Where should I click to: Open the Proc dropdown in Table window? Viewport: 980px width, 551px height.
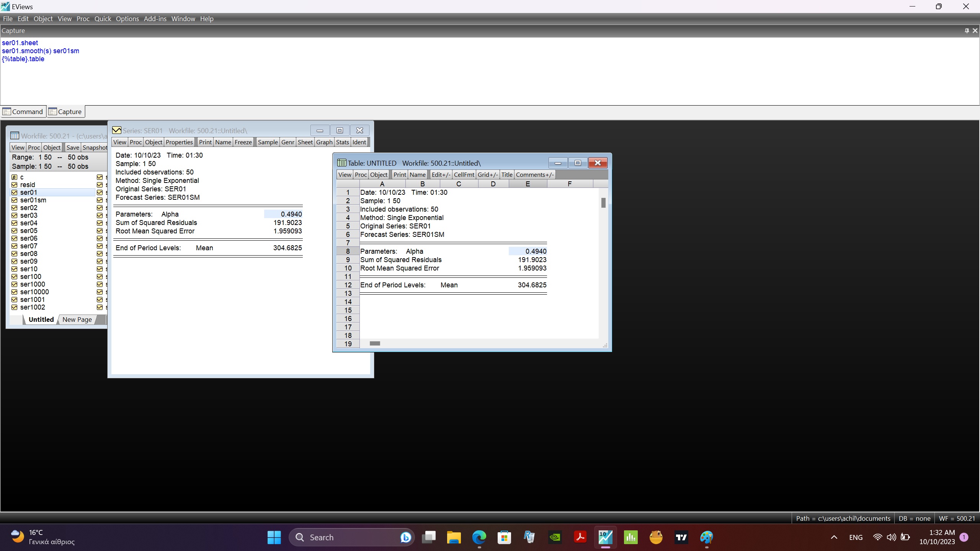coord(360,174)
